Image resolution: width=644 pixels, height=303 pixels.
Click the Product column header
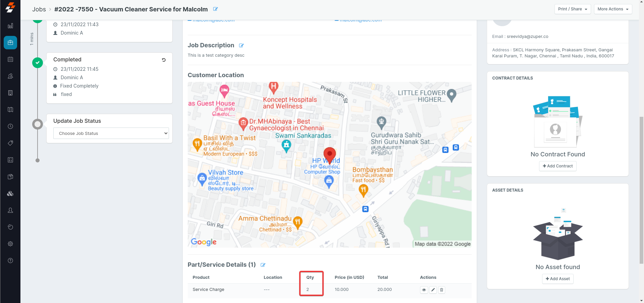[x=201, y=277]
